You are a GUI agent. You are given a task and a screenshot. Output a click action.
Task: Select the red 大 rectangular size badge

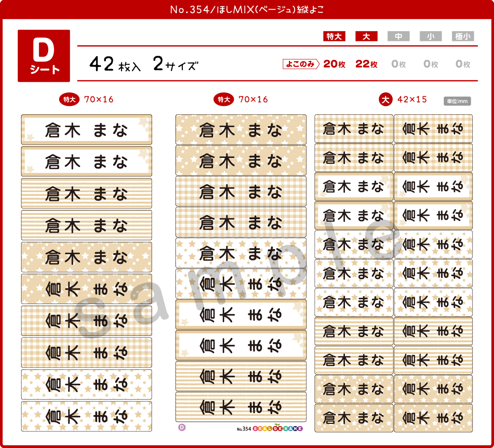point(366,36)
